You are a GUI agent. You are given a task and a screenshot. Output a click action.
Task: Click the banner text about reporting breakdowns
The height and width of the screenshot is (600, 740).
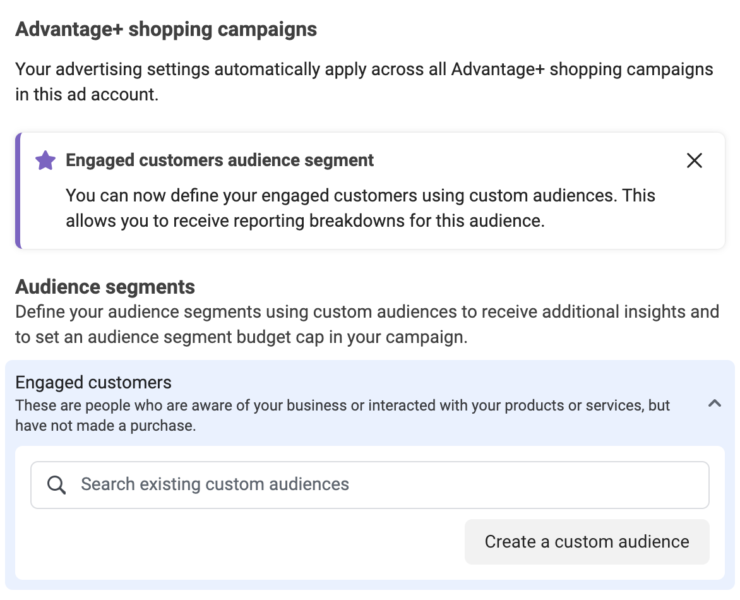tap(360, 208)
